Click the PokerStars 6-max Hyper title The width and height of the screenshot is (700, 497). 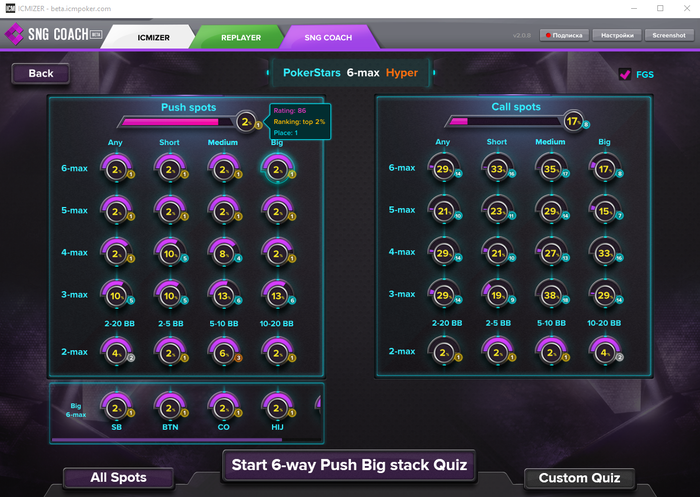pos(350,73)
